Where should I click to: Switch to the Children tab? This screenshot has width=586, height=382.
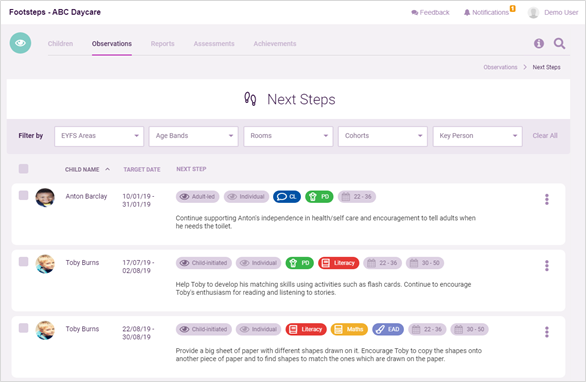pyautogui.click(x=60, y=44)
